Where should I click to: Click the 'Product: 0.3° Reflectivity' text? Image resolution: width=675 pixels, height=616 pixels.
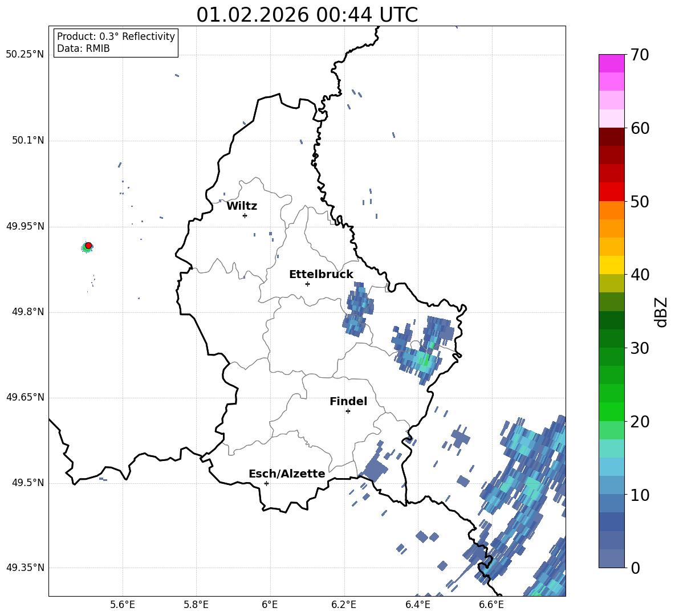pos(116,36)
